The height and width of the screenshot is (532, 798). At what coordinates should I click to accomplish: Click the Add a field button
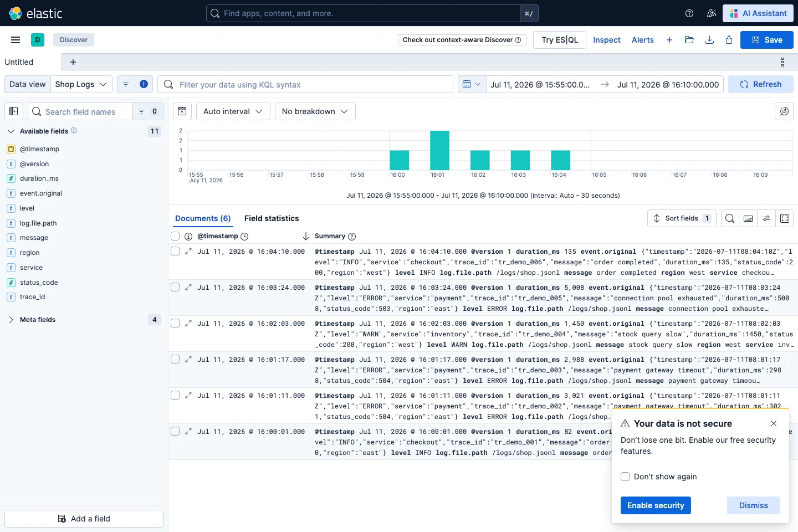click(x=84, y=519)
